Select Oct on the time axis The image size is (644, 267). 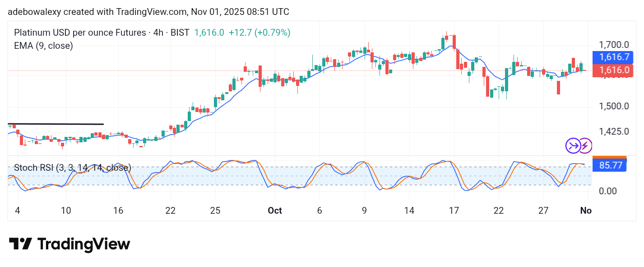click(x=275, y=211)
